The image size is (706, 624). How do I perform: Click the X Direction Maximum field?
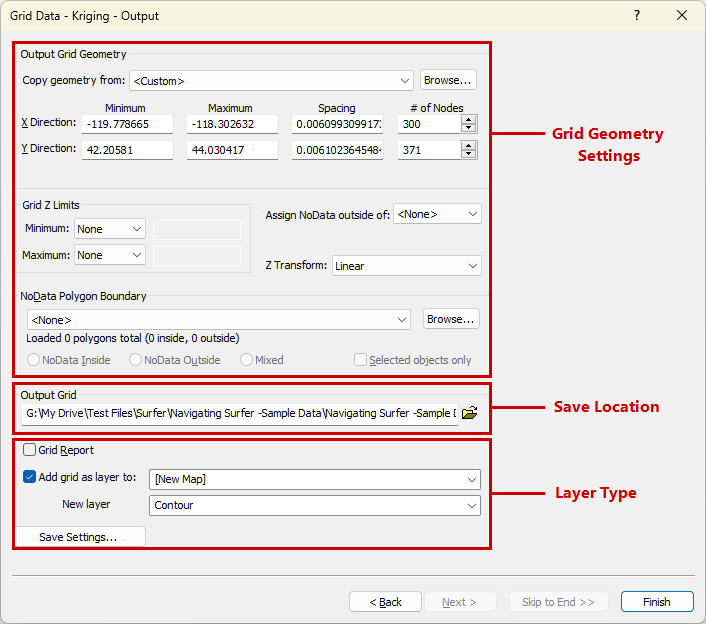(232, 124)
